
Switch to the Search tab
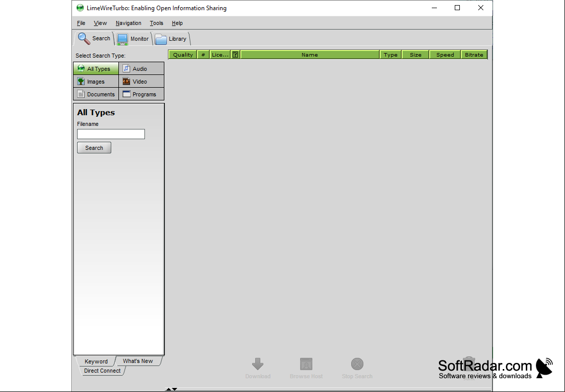pos(94,39)
